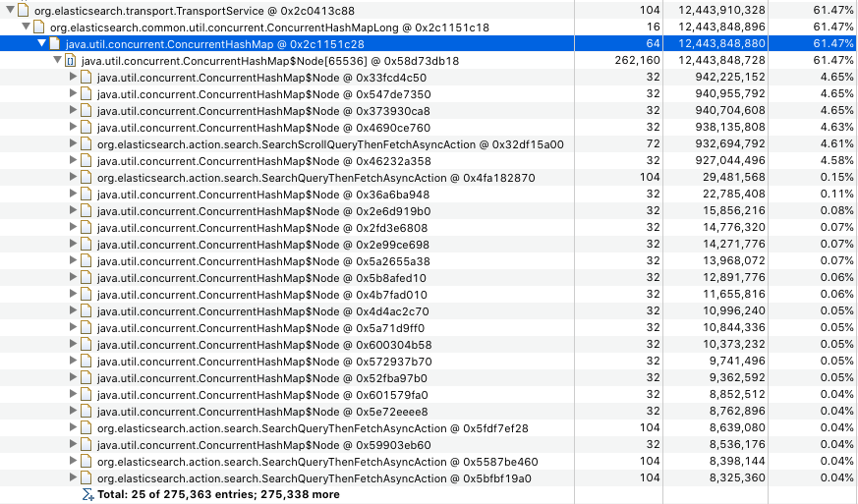Click the object icon for Node @ 0x4d4ac2c70

click(86, 310)
